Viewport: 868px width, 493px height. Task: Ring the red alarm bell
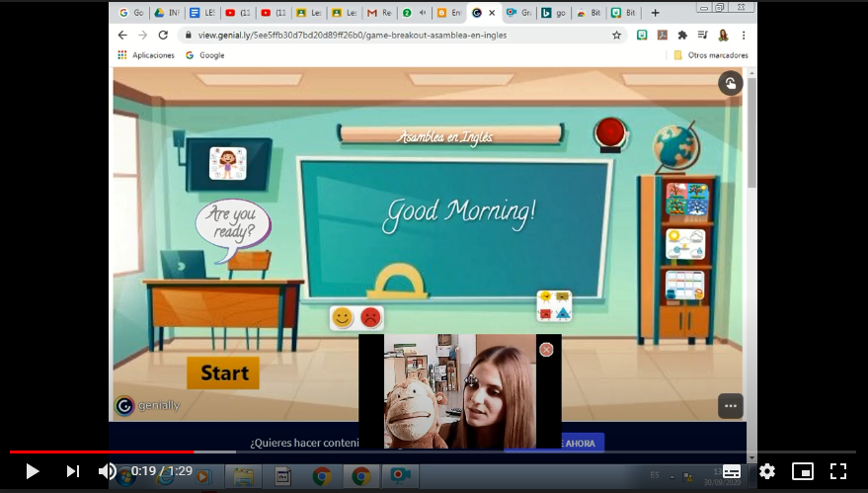tap(610, 134)
